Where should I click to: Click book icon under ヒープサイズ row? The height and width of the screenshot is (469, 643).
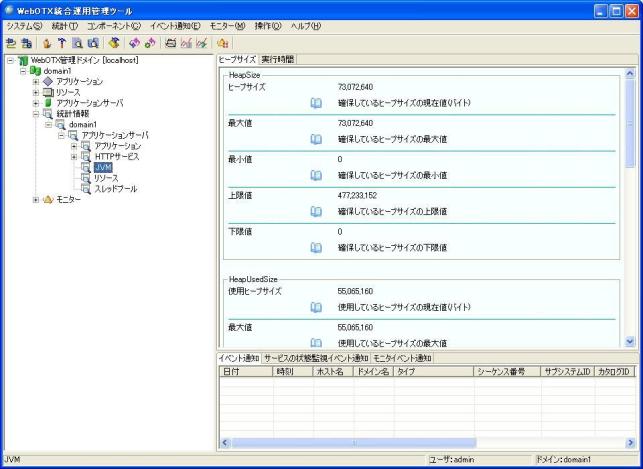tap(316, 102)
